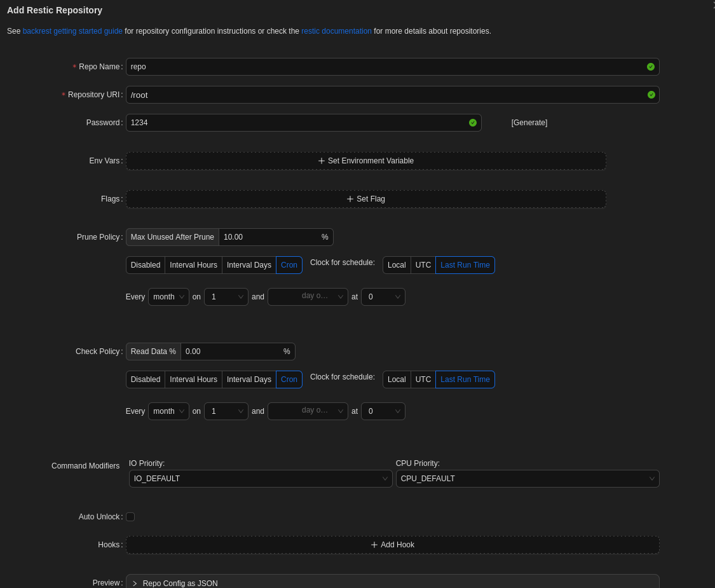715x588 pixels.
Task: Select Cron for Check Policy schedule
Action: tap(289, 379)
